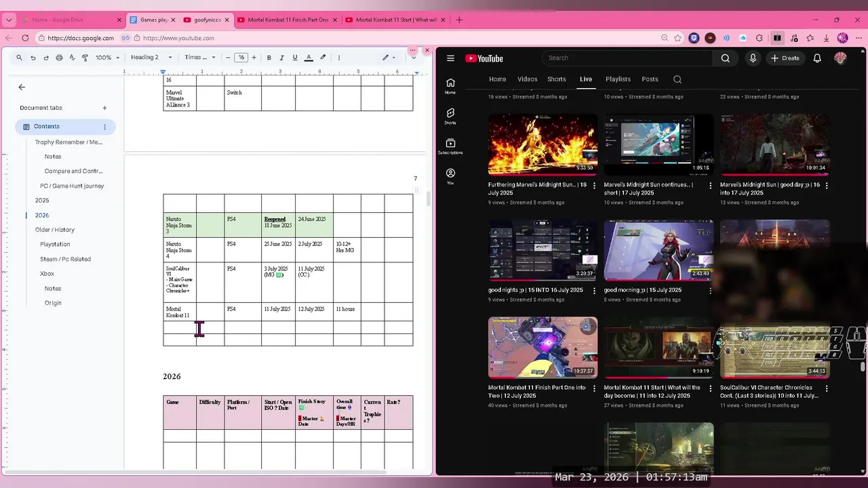Go to Playstation outline heading
The width and height of the screenshot is (868, 488).
click(55, 244)
